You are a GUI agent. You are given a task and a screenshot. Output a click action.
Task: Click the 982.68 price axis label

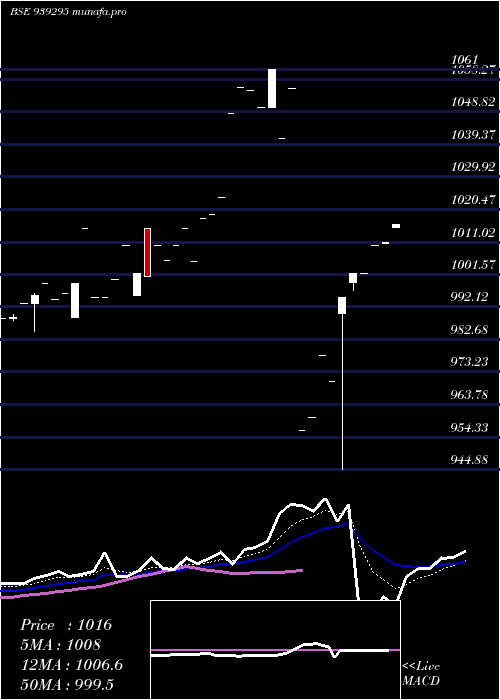pyautogui.click(x=469, y=330)
